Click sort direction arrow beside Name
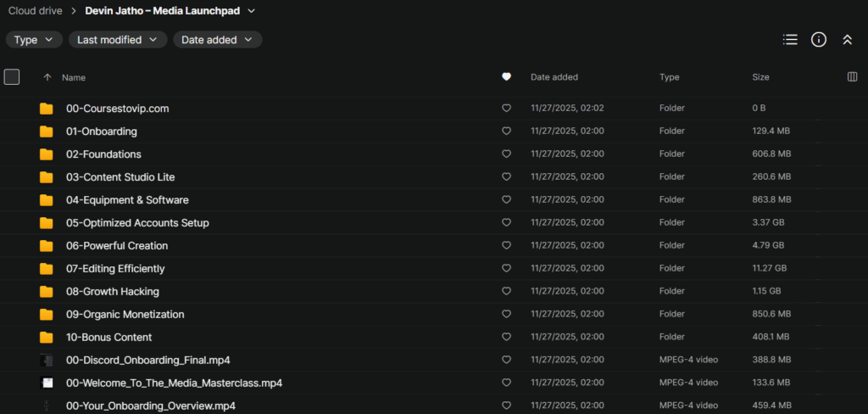 pos(47,77)
